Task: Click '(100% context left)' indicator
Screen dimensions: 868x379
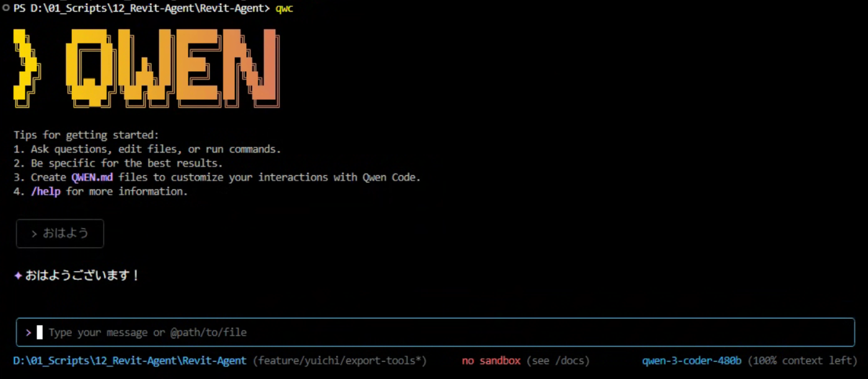Action: pyautogui.click(x=802, y=360)
